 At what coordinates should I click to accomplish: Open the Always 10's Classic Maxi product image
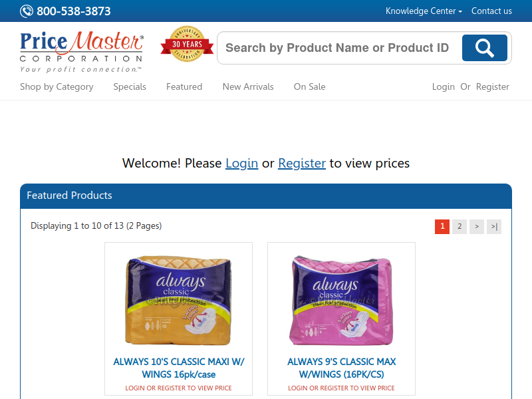tap(178, 301)
